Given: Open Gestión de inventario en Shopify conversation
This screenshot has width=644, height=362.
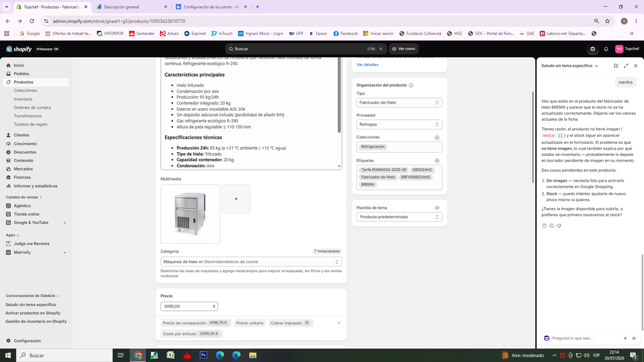Looking at the screenshot, I should (x=36, y=321).
